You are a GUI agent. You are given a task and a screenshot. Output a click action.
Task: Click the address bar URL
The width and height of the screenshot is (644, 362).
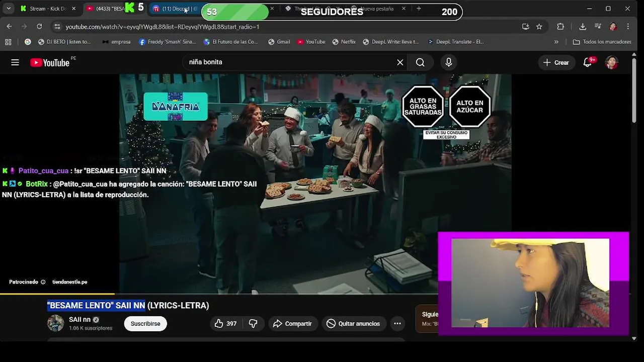tap(163, 27)
